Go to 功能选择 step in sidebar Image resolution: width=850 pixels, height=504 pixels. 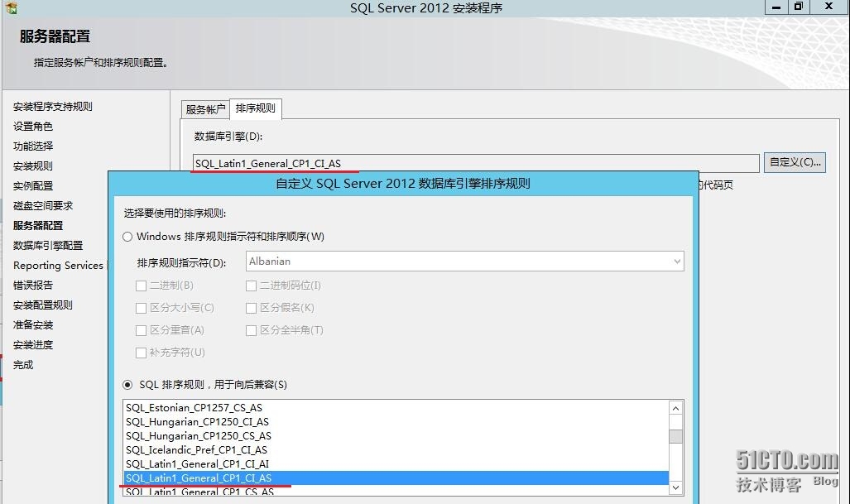click(33, 146)
